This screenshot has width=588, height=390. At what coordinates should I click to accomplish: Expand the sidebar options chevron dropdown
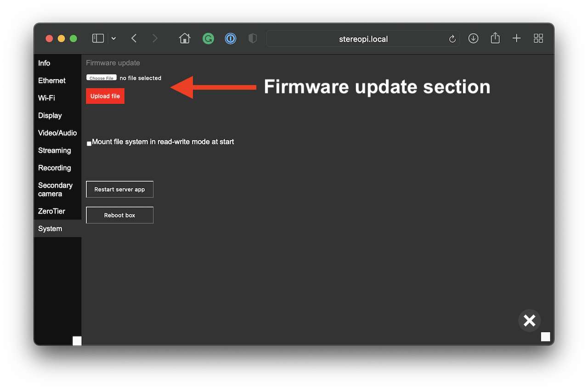coord(113,39)
